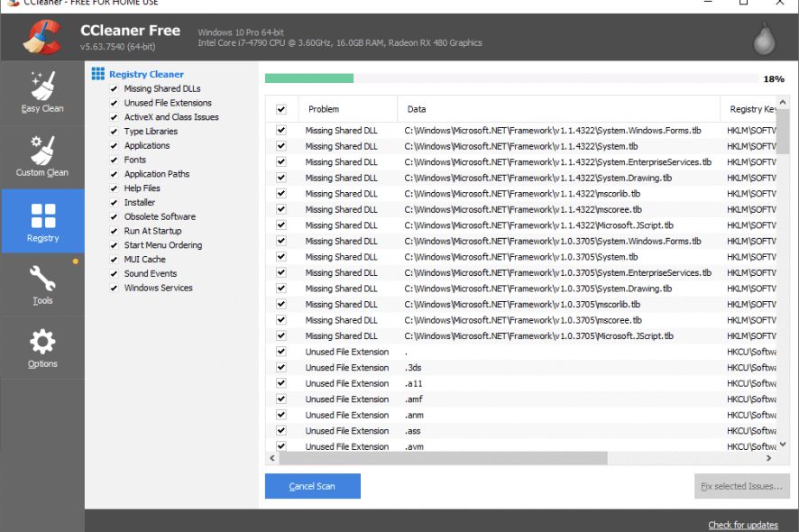The width and height of the screenshot is (799, 532).
Task: Uncheck the .amf Unused File Extension row
Action: 281,399
